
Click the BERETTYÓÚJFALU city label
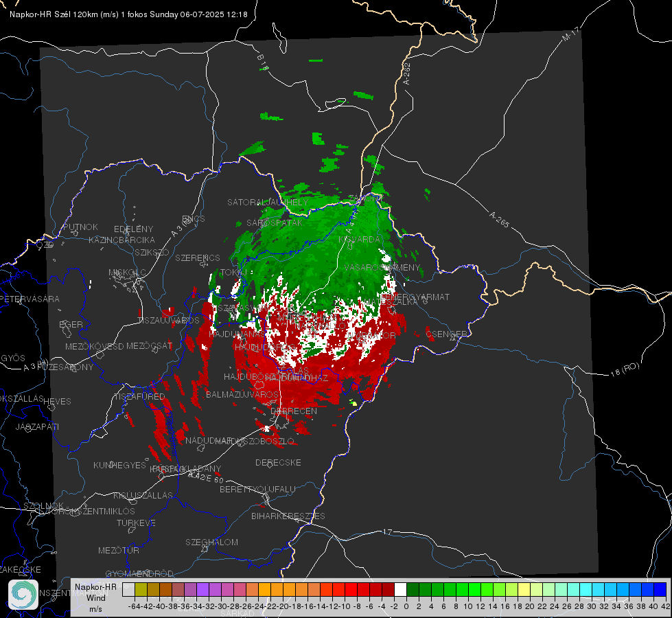coord(257,489)
